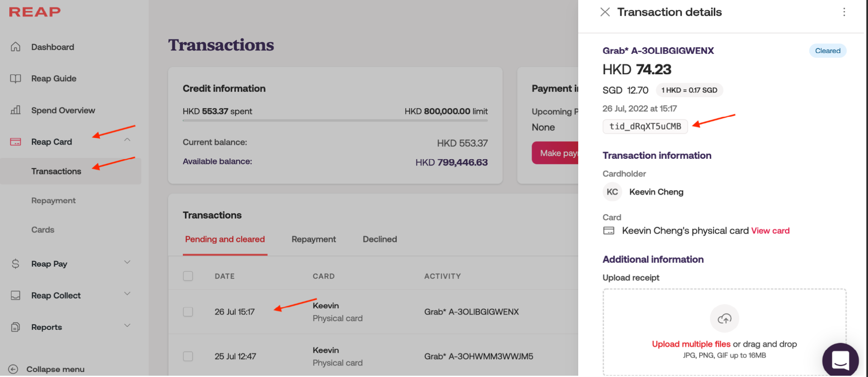Click the tid_dRqXT5uCMB transaction ID chip
This screenshot has width=868, height=377.
tap(645, 127)
